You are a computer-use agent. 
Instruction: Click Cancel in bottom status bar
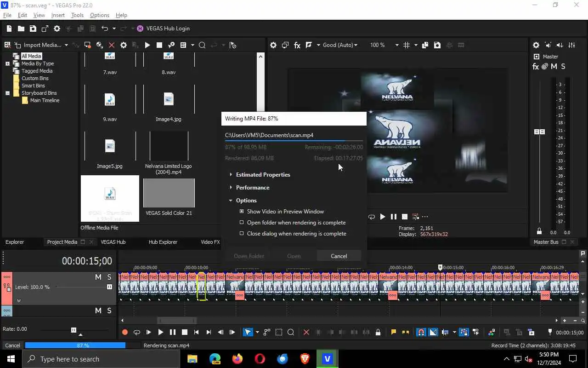[x=12, y=345]
